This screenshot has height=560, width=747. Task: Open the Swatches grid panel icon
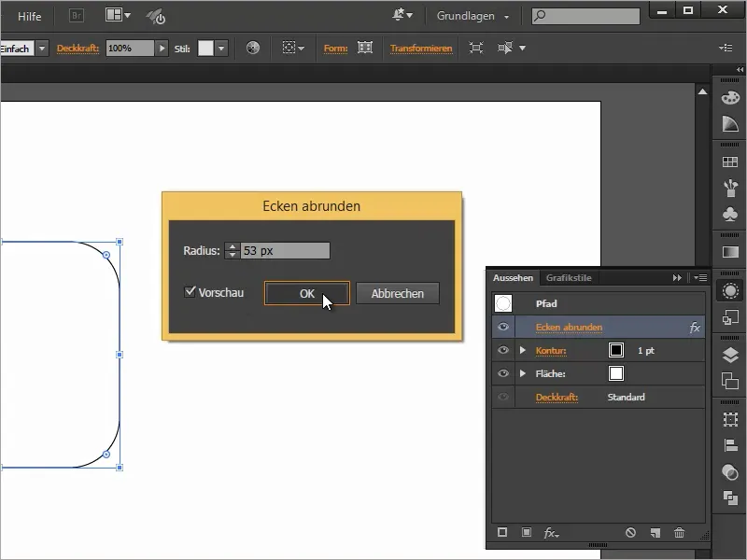(x=730, y=161)
